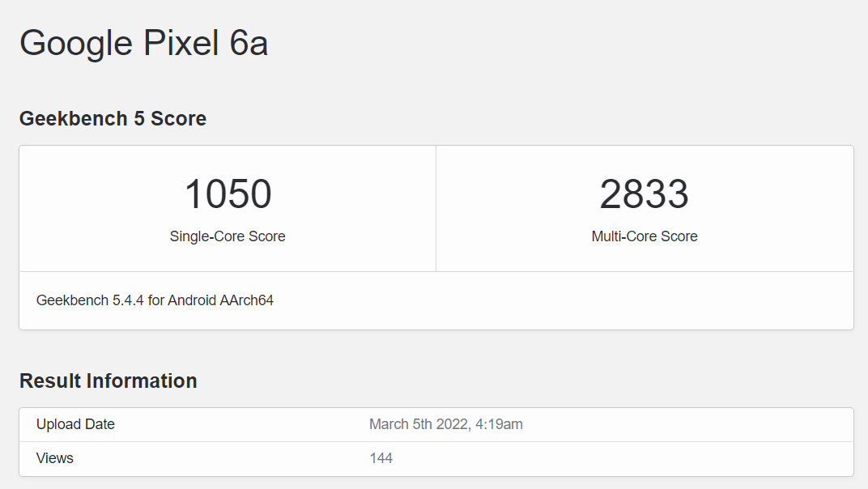The width and height of the screenshot is (868, 489).
Task: Click the "March 5th 2022" date value
Action: coord(416,424)
